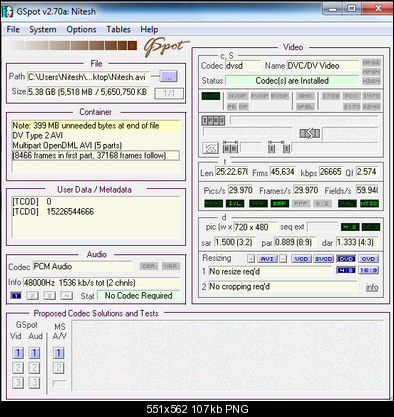Select the '399 MB unneeded bytes' note line
394x417 pixels.
(96, 126)
